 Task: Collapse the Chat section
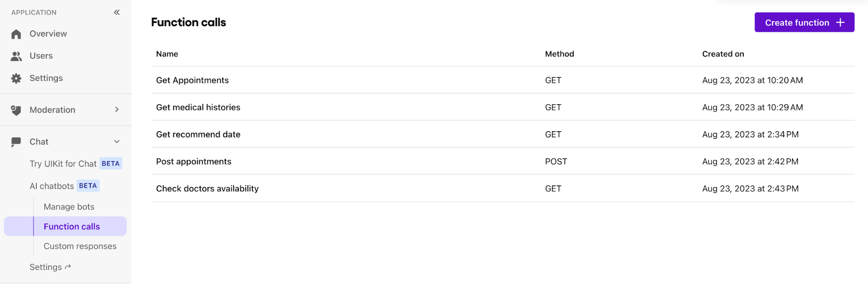coord(116,141)
